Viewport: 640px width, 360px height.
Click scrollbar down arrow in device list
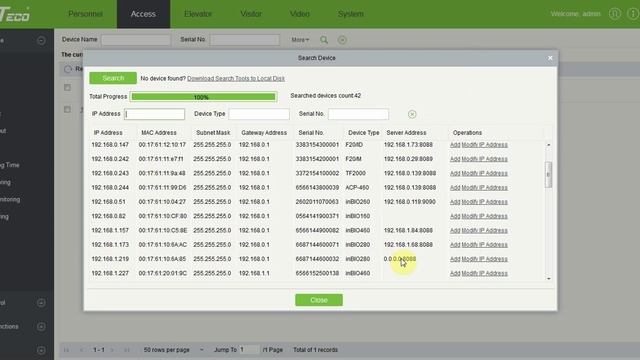click(549, 278)
